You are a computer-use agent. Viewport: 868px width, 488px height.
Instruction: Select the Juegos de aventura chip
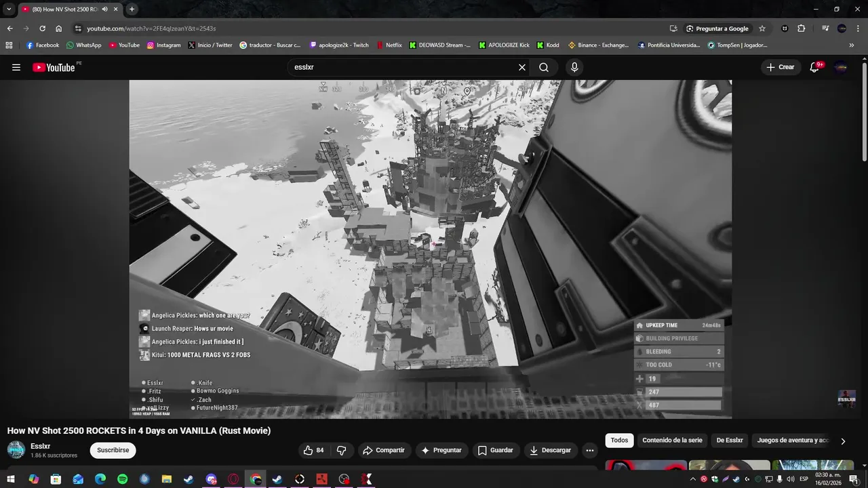pyautogui.click(x=792, y=441)
